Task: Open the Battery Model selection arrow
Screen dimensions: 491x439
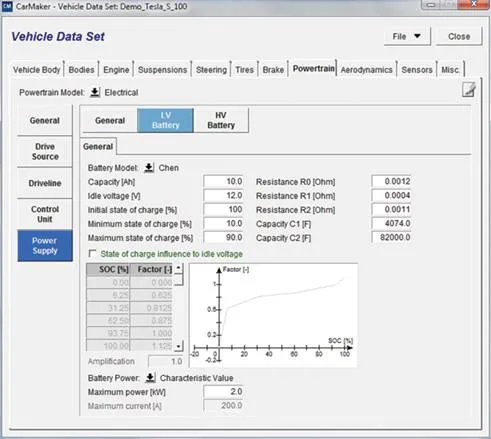Action: coord(149,167)
